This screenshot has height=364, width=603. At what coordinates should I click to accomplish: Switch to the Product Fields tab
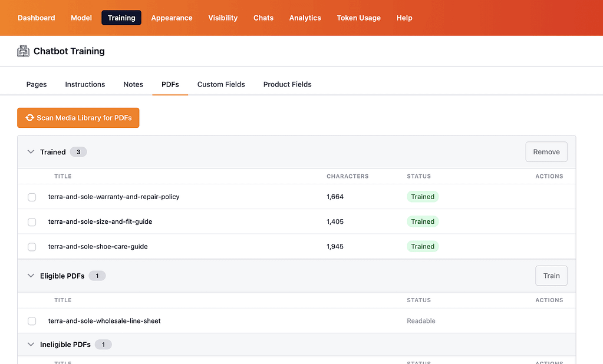tap(287, 84)
